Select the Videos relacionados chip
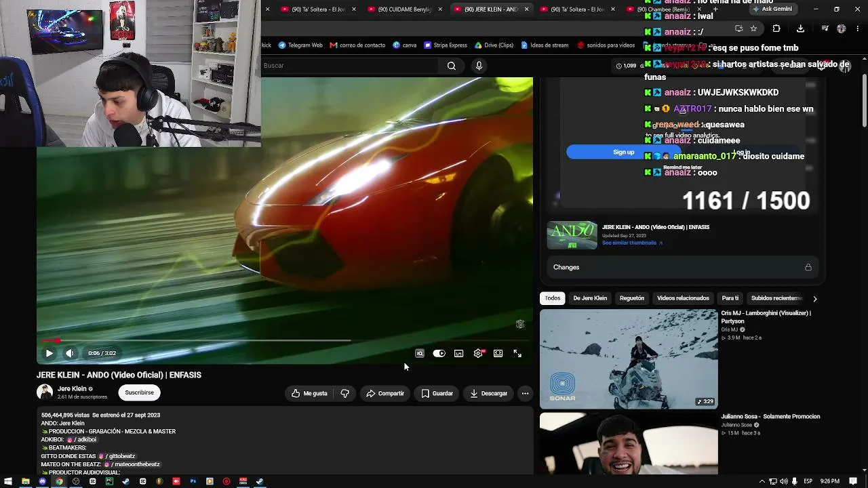 [683, 298]
